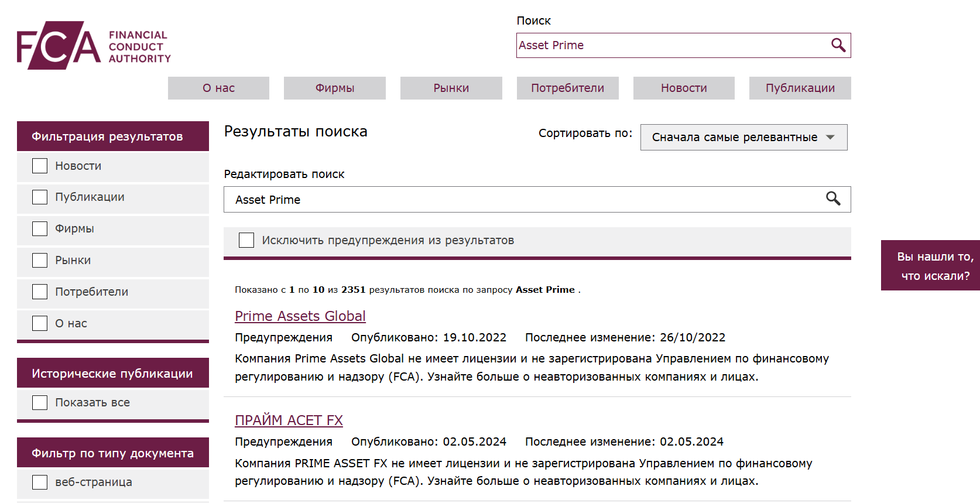Tick the Фирмы filter checkbox

point(40,228)
